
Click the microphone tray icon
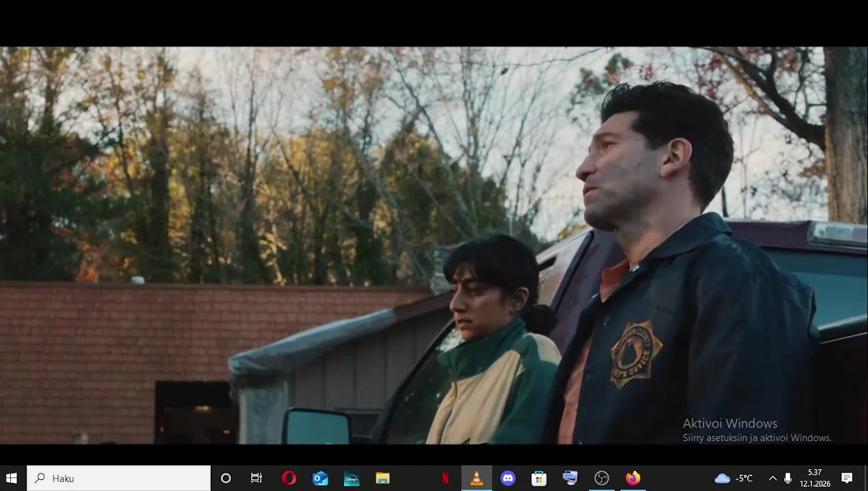tap(788, 478)
